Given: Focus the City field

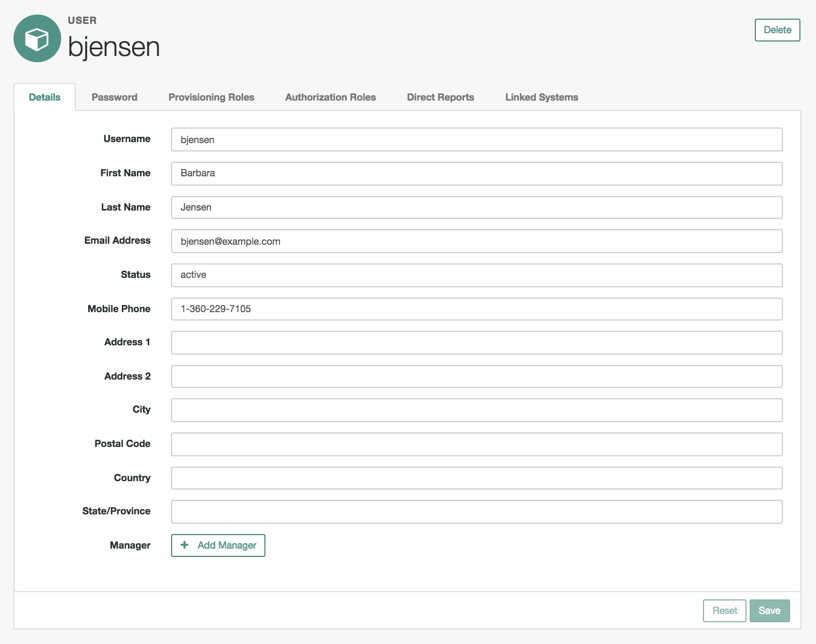Looking at the screenshot, I should pyautogui.click(x=476, y=410).
